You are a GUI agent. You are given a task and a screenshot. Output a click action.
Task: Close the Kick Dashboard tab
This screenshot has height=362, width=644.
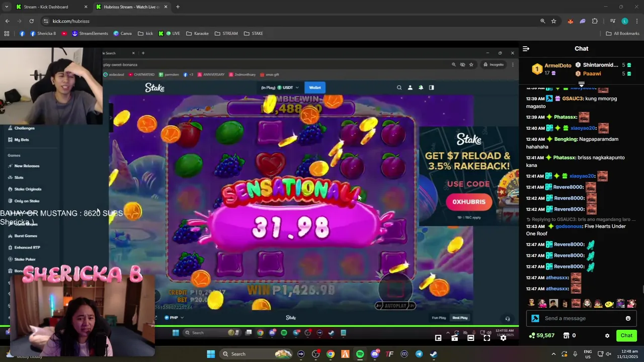[x=86, y=7]
